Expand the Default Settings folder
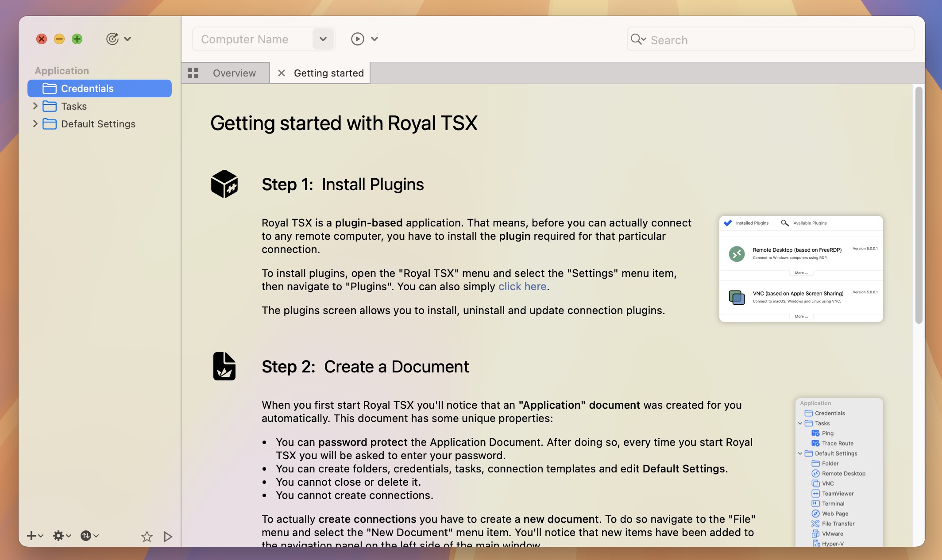The height and width of the screenshot is (560, 942). [x=35, y=124]
